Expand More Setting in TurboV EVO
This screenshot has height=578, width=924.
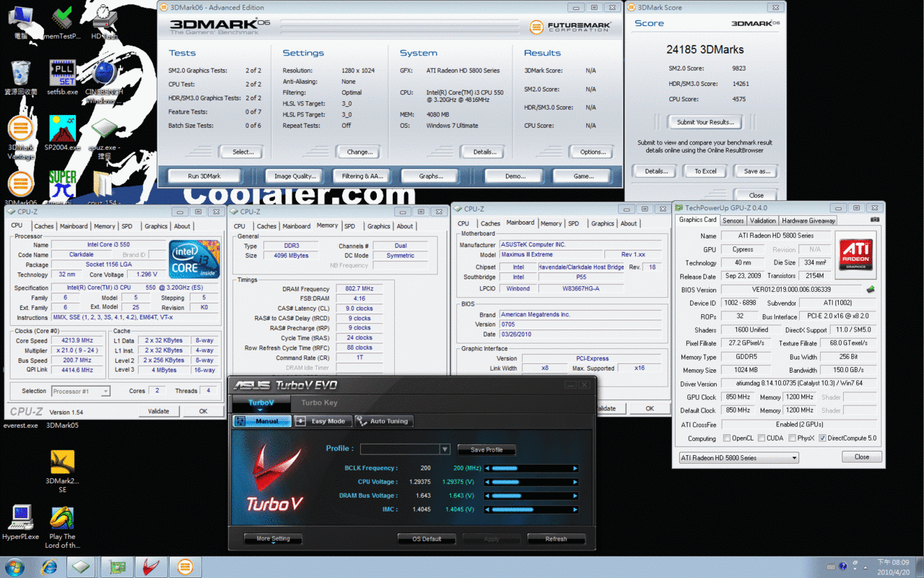273,538
